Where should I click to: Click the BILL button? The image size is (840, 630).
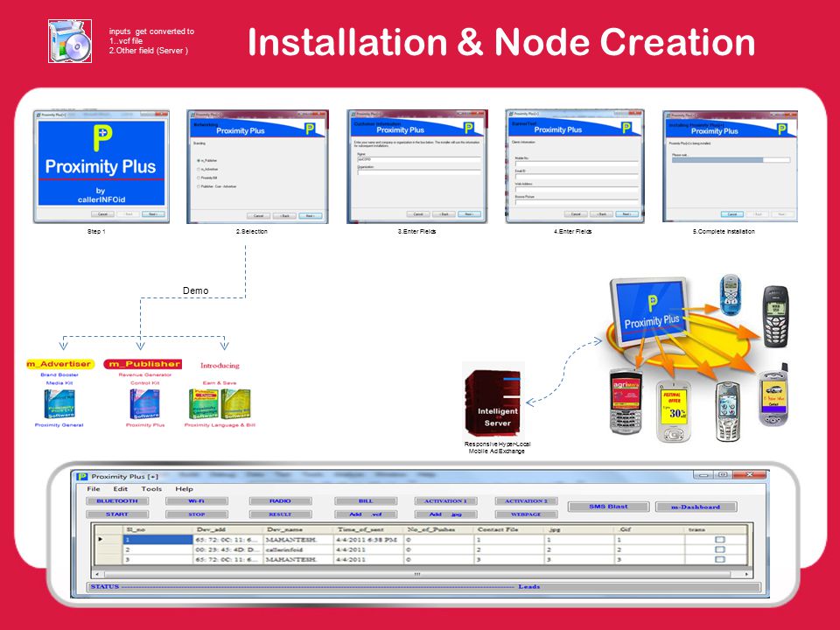point(366,500)
